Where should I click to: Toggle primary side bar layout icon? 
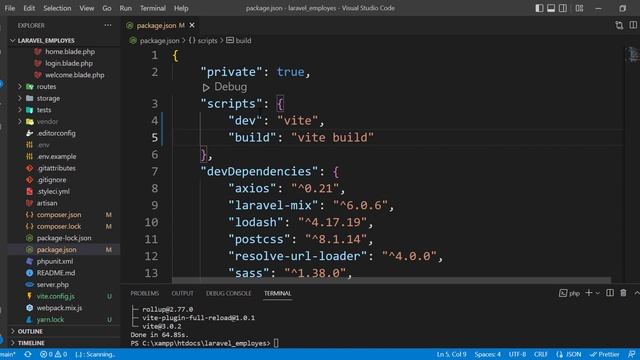[539, 8]
